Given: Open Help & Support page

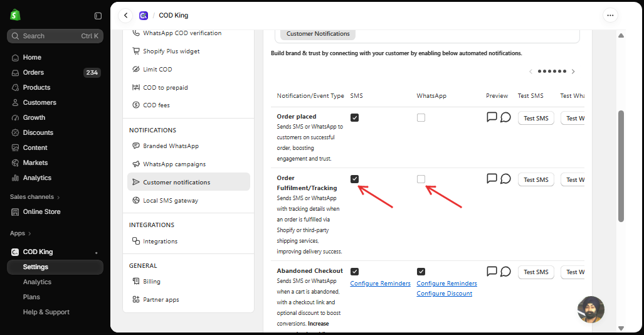Looking at the screenshot, I should (46, 312).
